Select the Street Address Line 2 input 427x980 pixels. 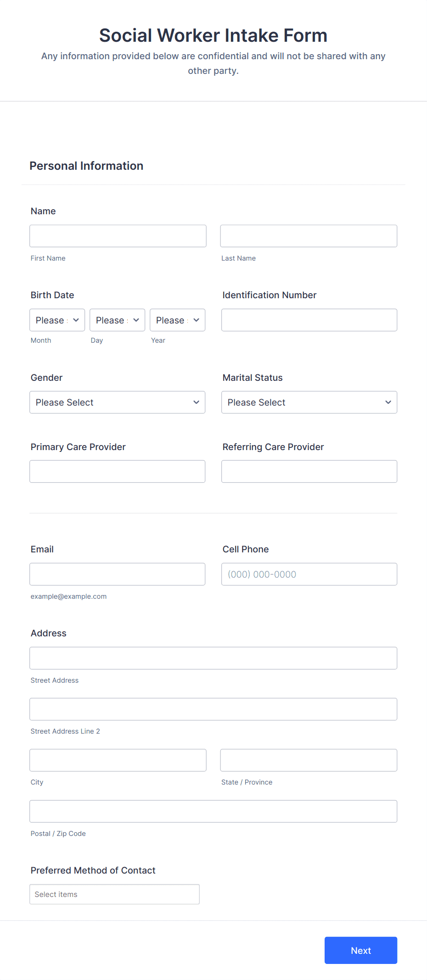[x=213, y=709]
